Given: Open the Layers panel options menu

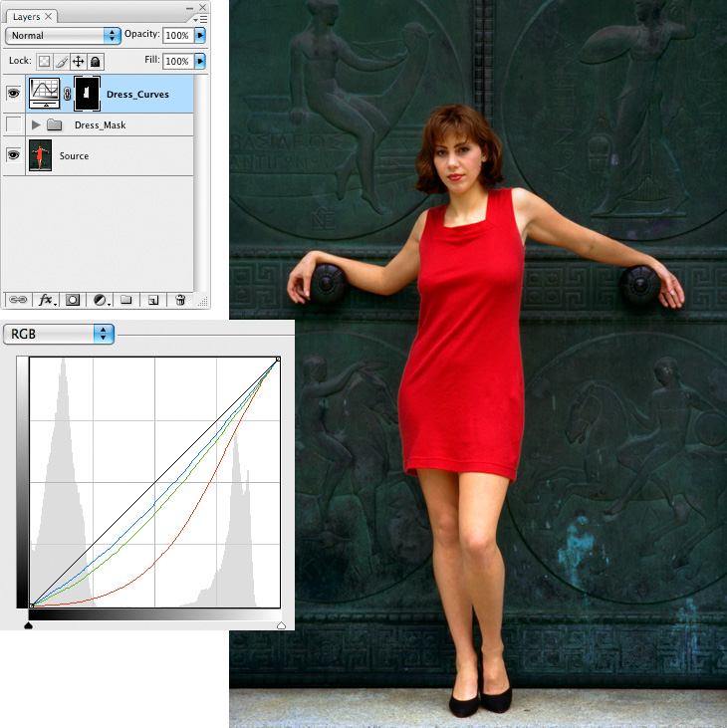Looking at the screenshot, I should coord(202,18).
